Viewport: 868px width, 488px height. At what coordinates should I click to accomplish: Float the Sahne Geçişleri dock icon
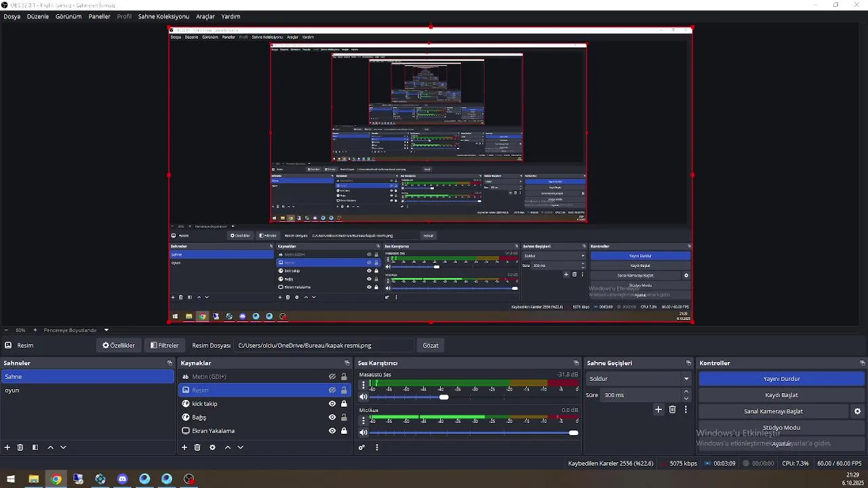pos(688,363)
